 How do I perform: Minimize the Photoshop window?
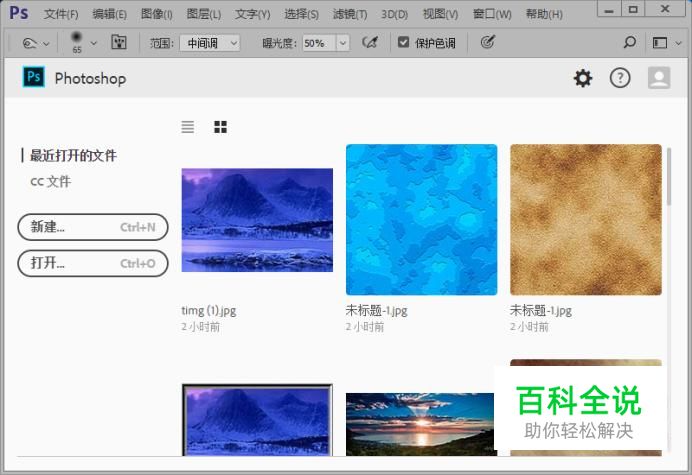tap(609, 9)
